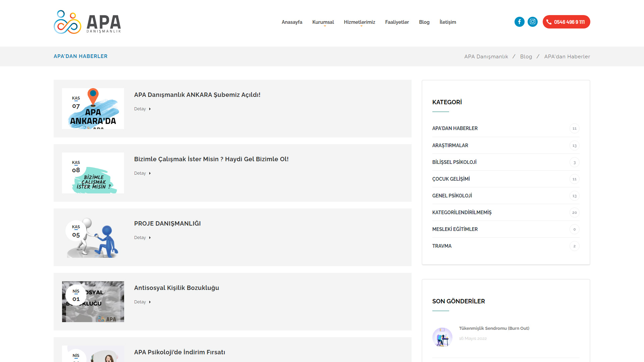The width and height of the screenshot is (644, 362).
Task: Expand the Hizmetlerimiz dropdown menu
Action: point(359,22)
